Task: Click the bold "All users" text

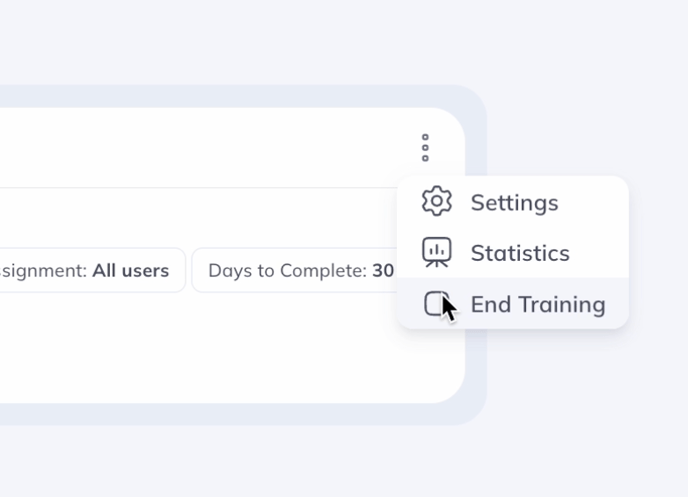Action: coord(130,270)
